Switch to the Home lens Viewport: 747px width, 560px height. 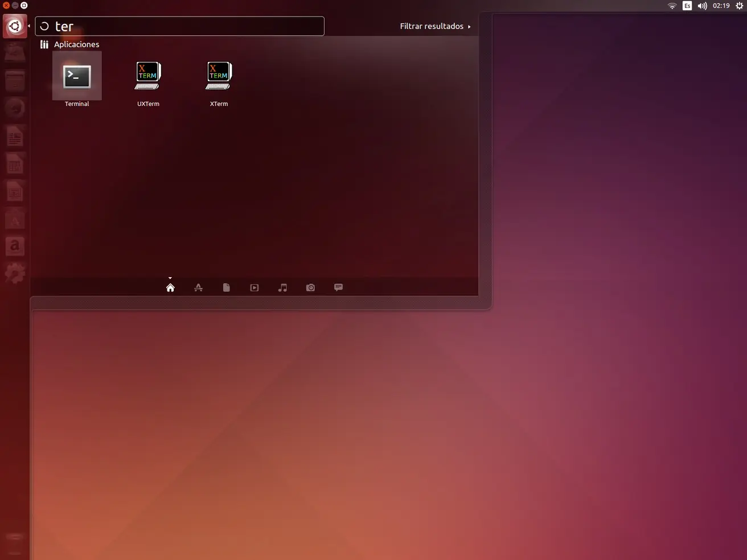tap(170, 287)
